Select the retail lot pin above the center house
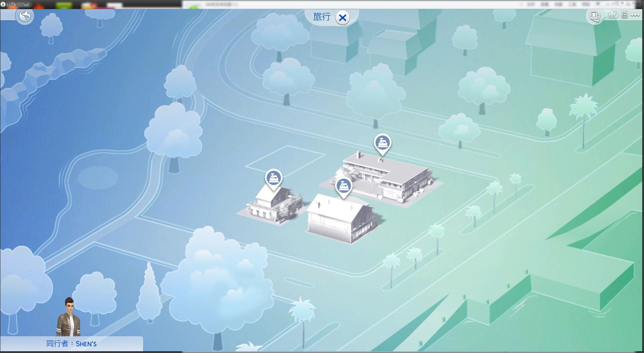The height and width of the screenshot is (353, 644). click(x=344, y=187)
